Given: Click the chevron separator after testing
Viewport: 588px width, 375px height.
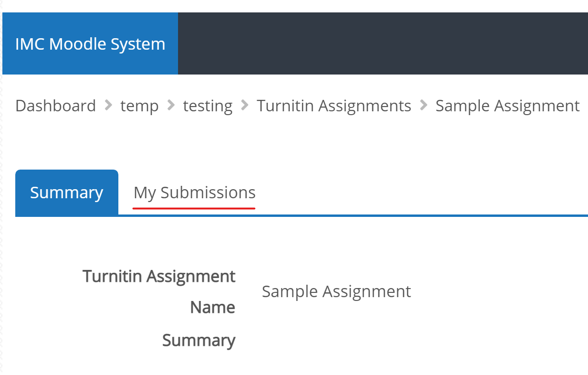Looking at the screenshot, I should 245,106.
